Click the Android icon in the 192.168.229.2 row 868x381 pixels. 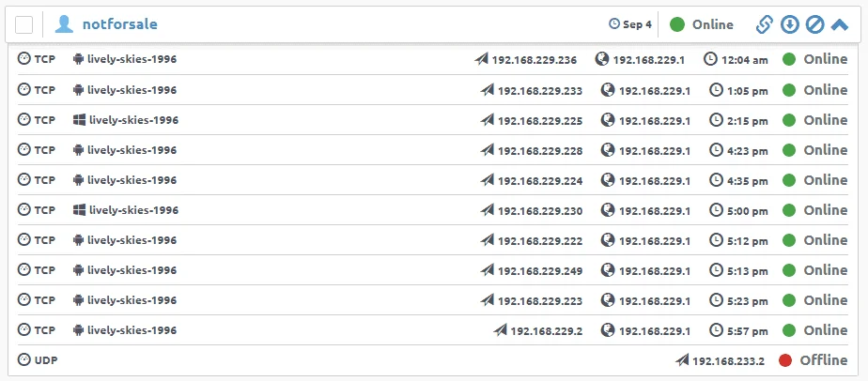click(x=78, y=330)
